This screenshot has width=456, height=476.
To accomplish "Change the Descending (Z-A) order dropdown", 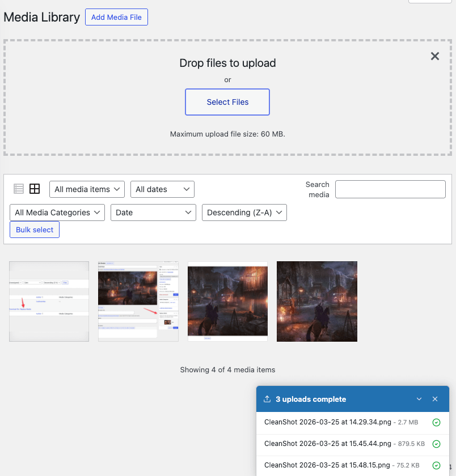I will pyautogui.click(x=244, y=212).
